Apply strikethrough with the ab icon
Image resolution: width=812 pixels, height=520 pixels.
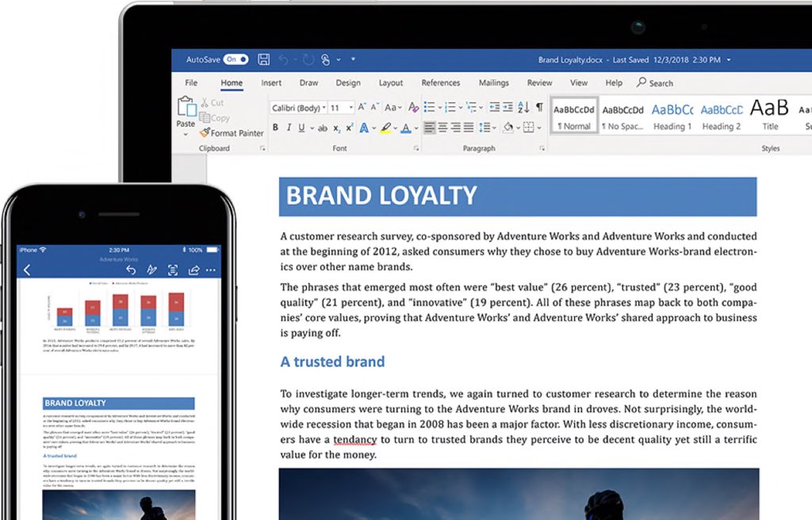pyautogui.click(x=323, y=128)
